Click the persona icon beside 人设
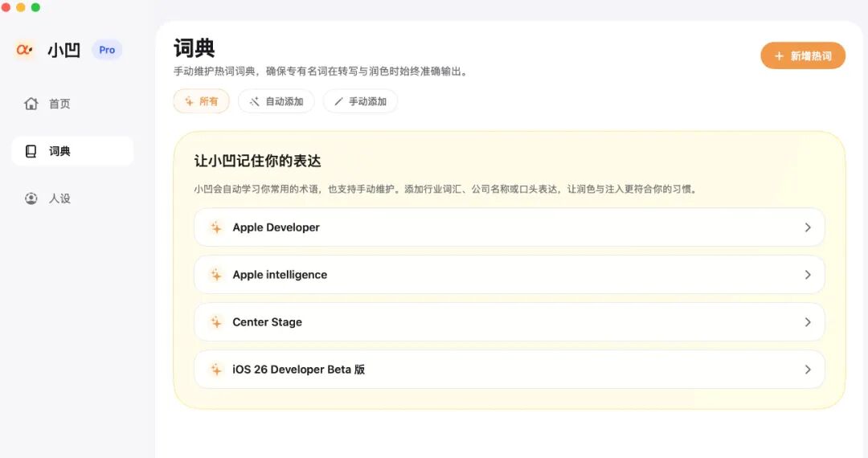Viewport: 868px width, 458px height. click(31, 198)
